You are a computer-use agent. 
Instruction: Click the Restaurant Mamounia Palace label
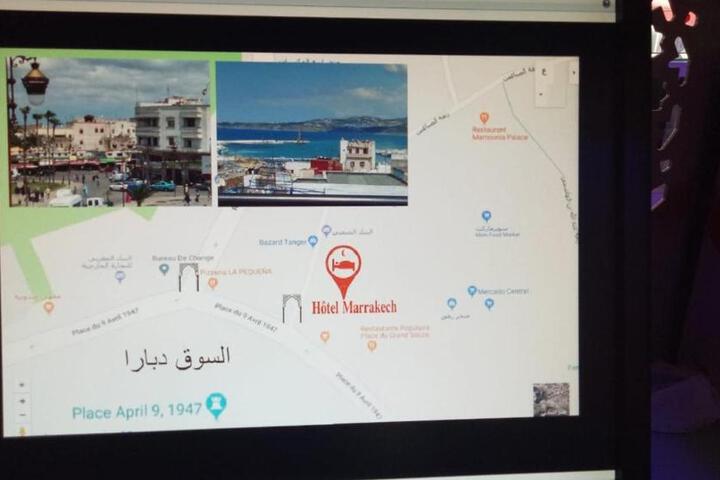(x=500, y=133)
